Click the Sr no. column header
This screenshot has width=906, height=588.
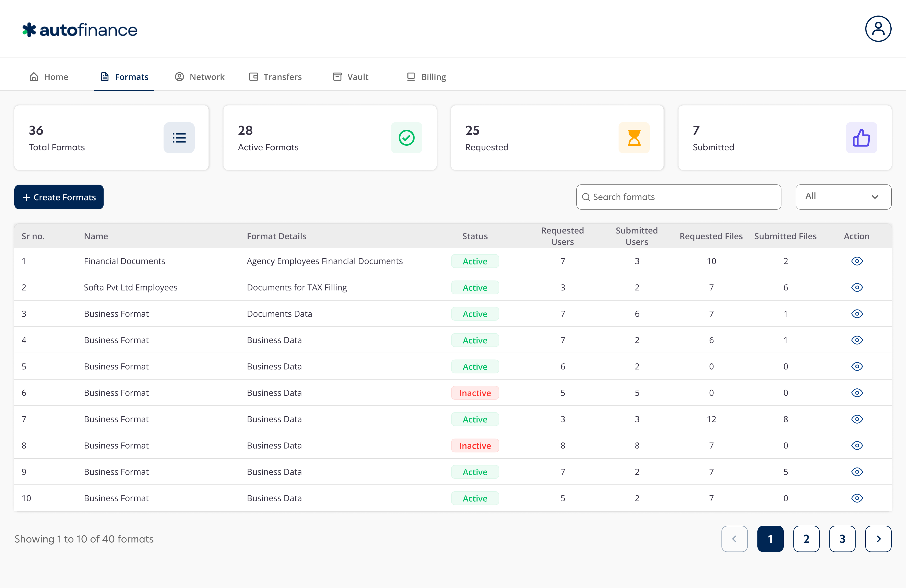33,236
